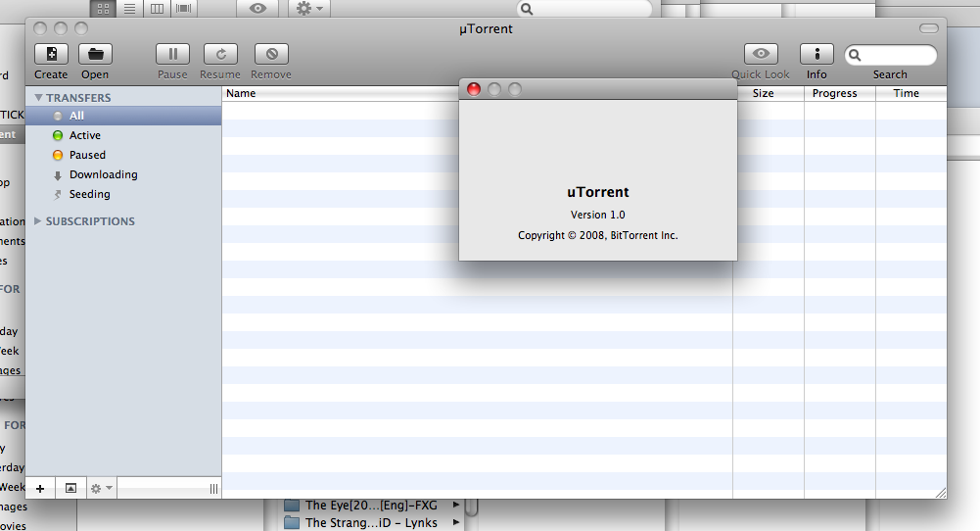Click the 'Version 1.0' text in dialog
Screen dimensions: 980x531
point(598,215)
